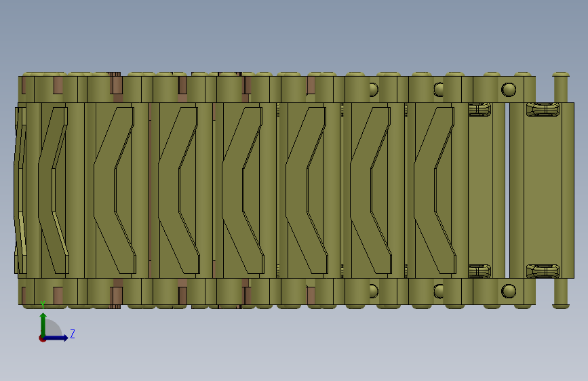Click the blue Z-axis arrow of the triad
The width and height of the screenshot is (588, 381).
coord(56,338)
